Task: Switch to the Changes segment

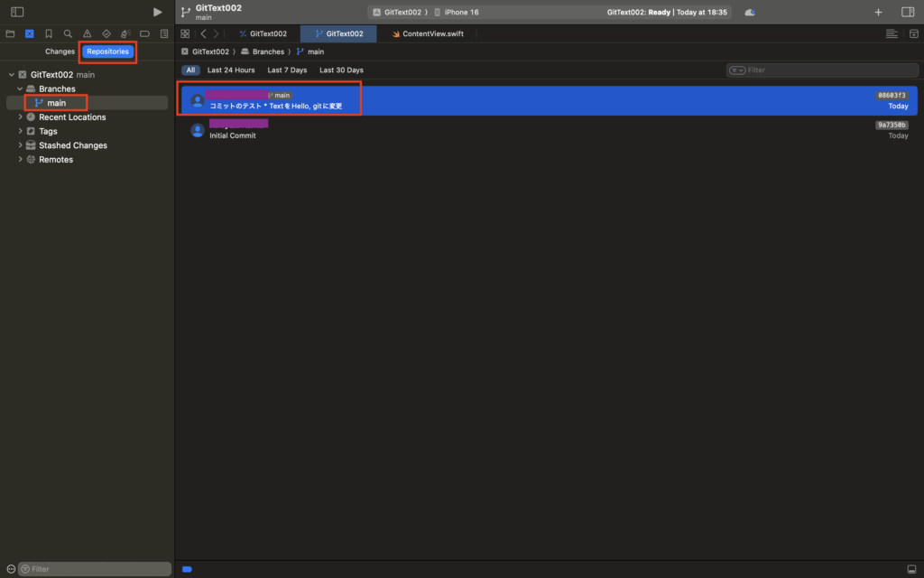Action: click(60, 51)
